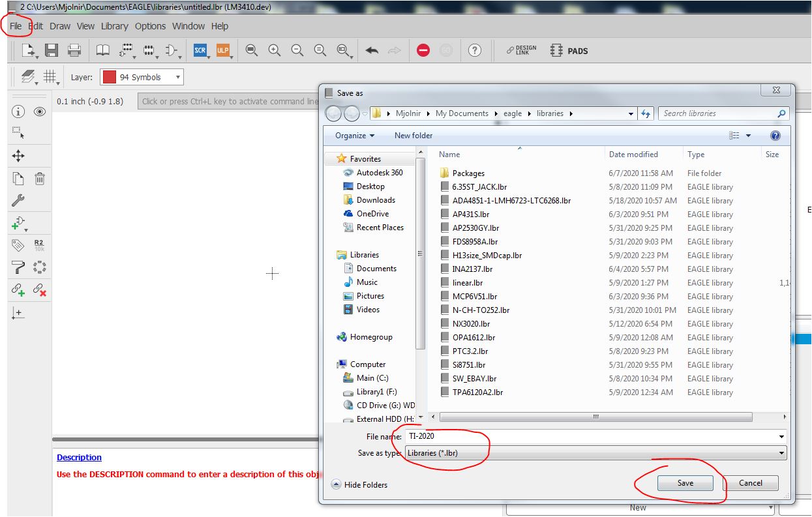Open the grid settings icon
Screen dimensions: 812x517
point(51,77)
